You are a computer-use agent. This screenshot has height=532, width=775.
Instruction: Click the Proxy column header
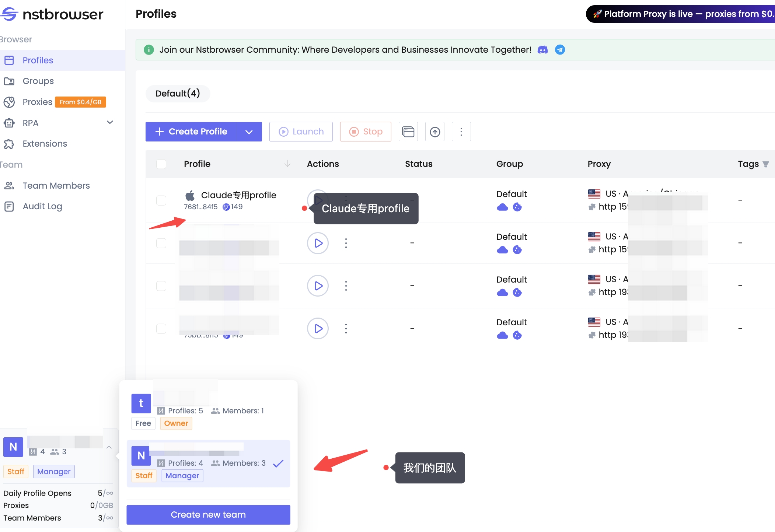(599, 164)
